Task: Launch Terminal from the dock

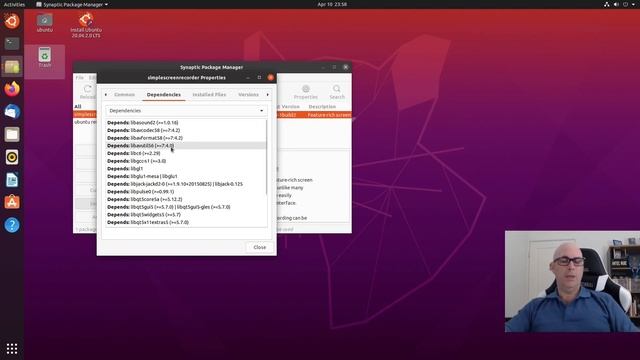Action: (12, 43)
